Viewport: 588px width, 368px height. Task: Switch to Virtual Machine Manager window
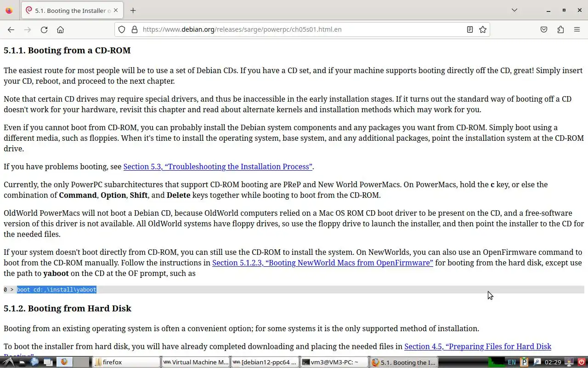[195, 362]
